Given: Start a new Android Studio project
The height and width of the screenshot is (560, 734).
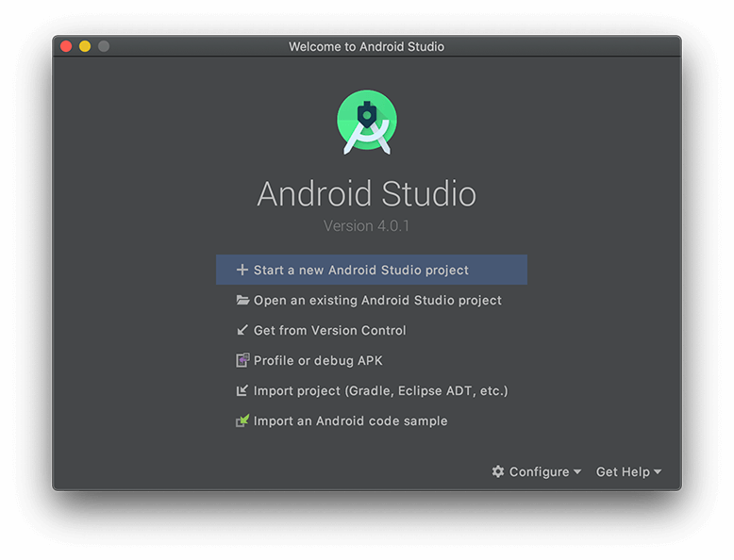Looking at the screenshot, I should coord(372,270).
